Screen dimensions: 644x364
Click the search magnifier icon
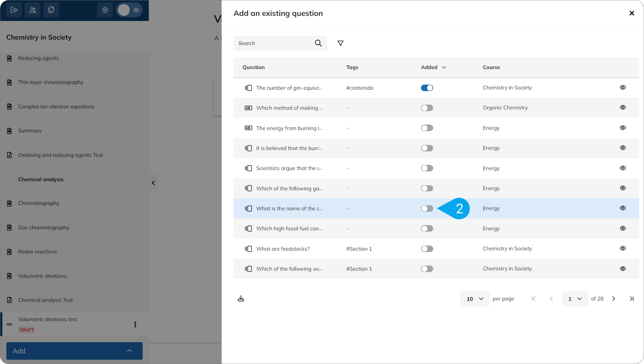pyautogui.click(x=318, y=43)
